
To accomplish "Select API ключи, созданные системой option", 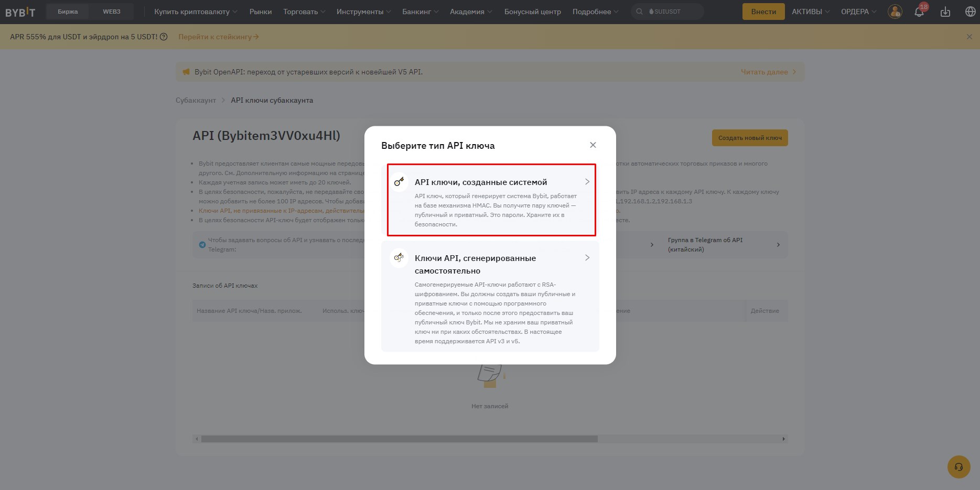I will pos(491,200).
